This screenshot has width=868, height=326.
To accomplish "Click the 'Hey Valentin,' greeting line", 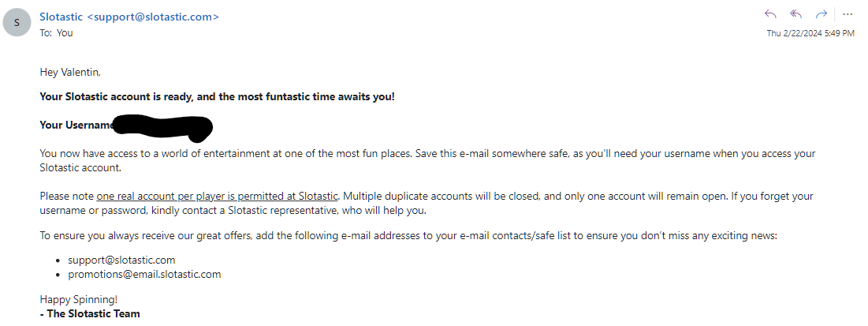I will click(70, 73).
